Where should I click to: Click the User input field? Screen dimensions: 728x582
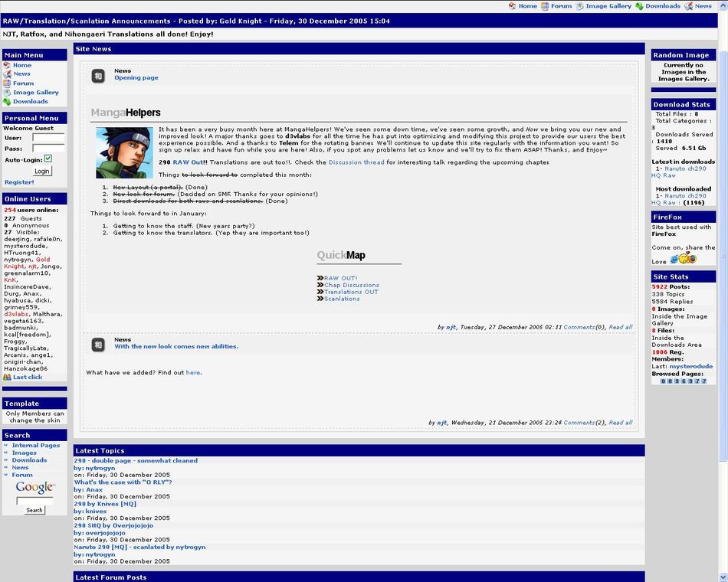coord(48,137)
